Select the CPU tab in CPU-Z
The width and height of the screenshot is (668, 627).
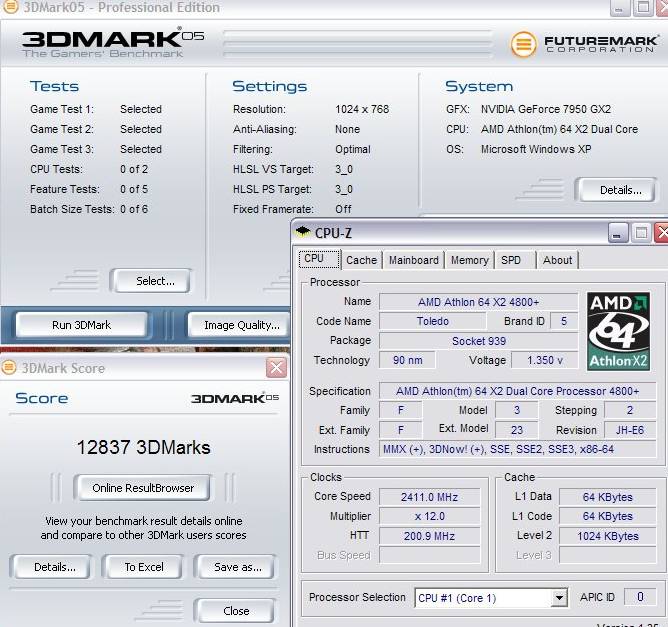[320, 259]
